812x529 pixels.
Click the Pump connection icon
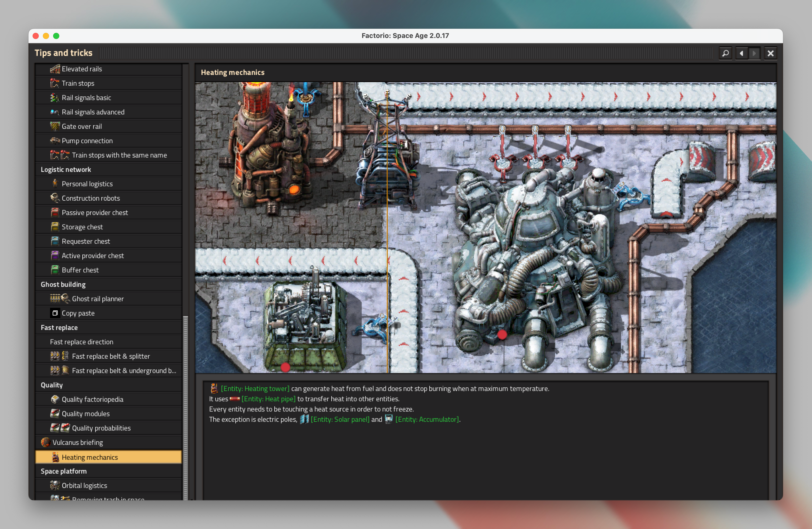[x=55, y=141]
